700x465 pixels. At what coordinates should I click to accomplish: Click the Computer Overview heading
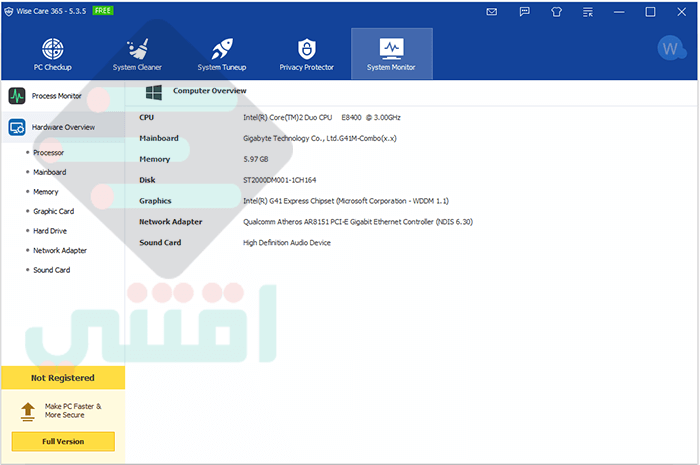coord(210,91)
